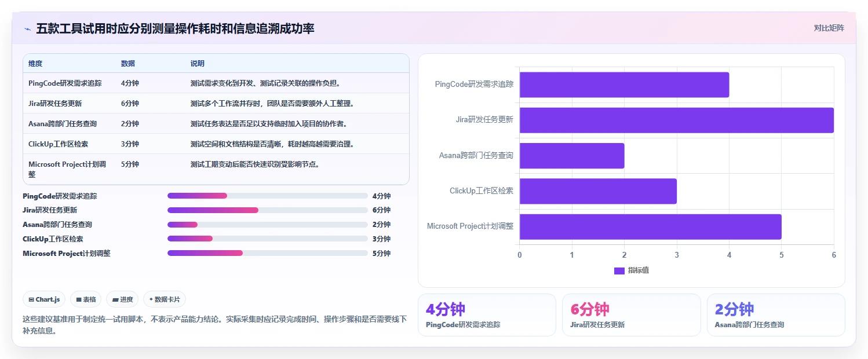Click the chart y-axis label Asana跨部门任务查询
The image size is (868, 359).
[x=476, y=156]
